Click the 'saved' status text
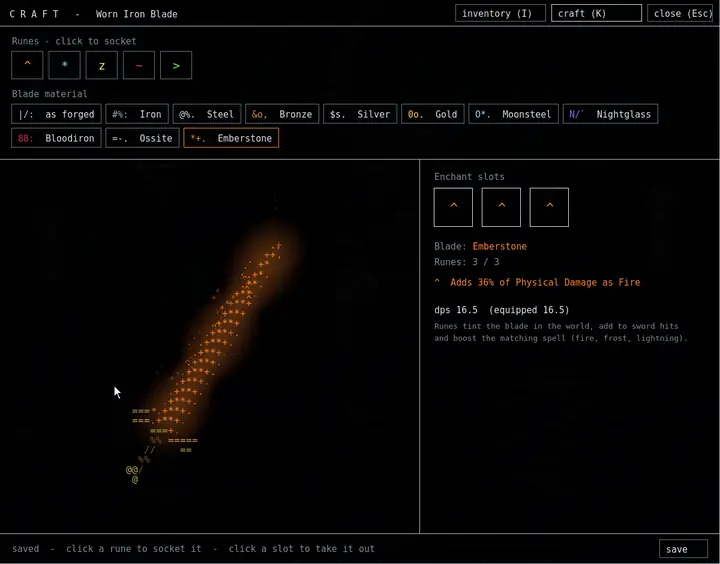Screen dimensions: 720x564 [x=26, y=549]
